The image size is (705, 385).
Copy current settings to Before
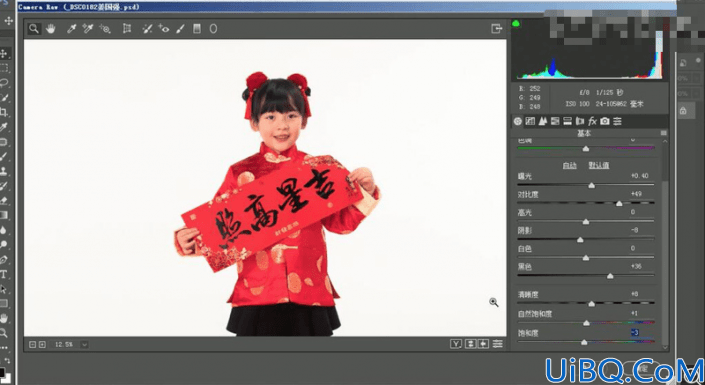point(483,344)
